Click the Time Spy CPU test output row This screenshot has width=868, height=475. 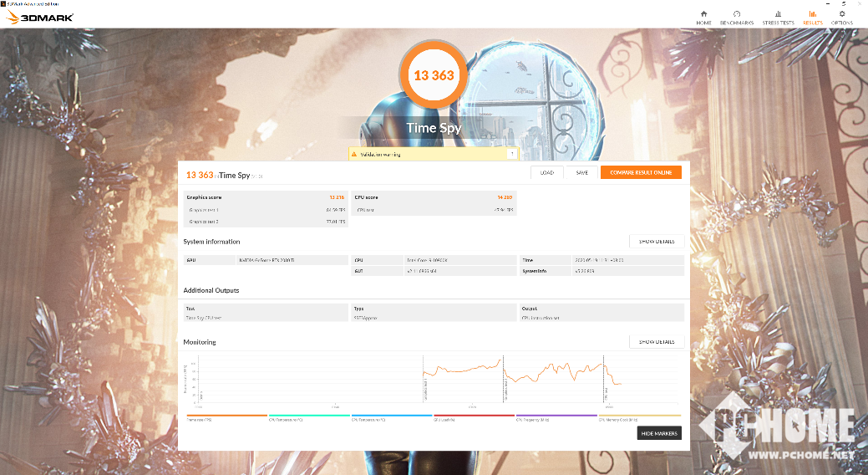pyautogui.click(x=266, y=318)
